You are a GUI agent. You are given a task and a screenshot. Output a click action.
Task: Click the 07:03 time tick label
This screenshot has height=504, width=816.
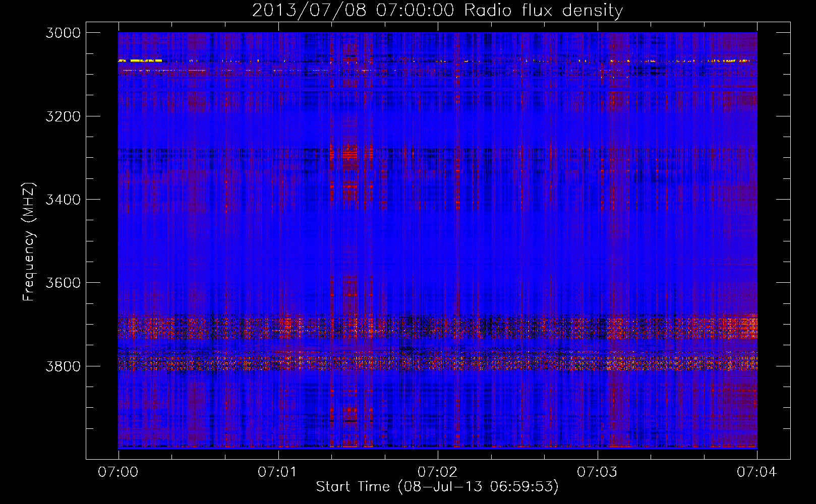(x=597, y=472)
